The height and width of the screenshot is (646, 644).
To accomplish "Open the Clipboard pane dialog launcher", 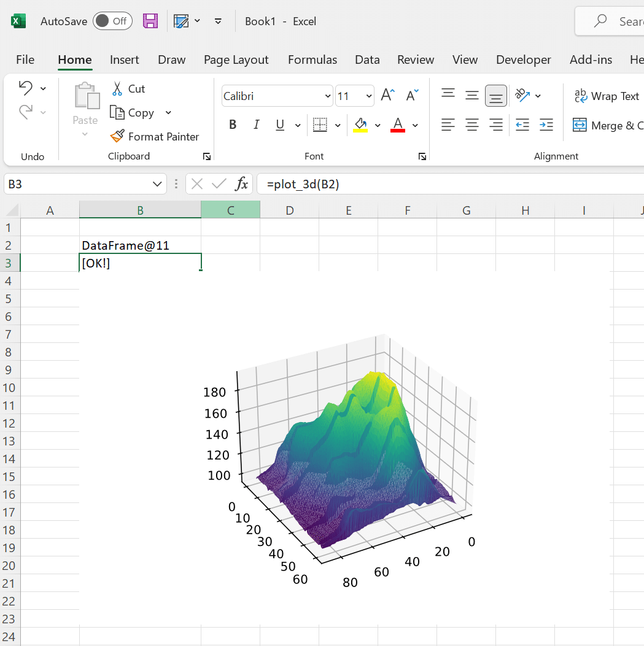I will tap(207, 156).
